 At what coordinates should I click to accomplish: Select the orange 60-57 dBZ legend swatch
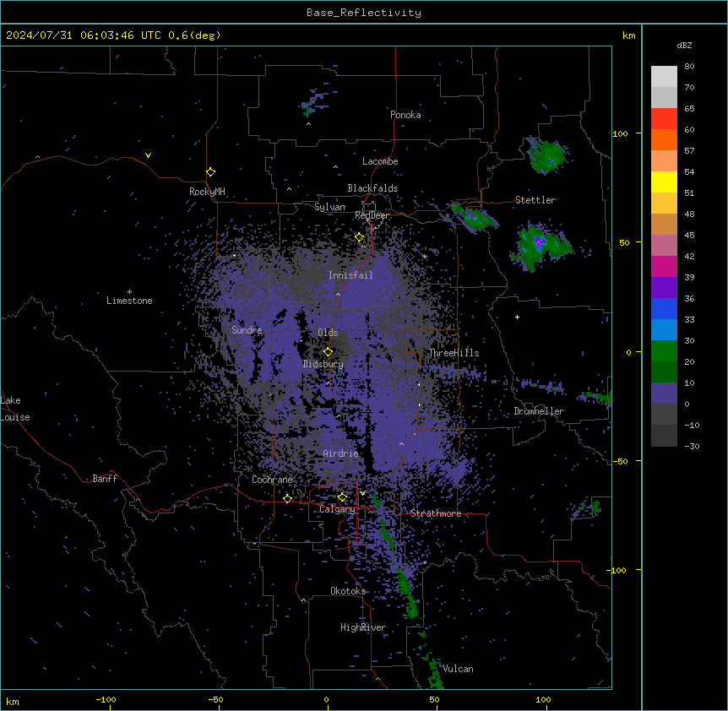coord(664,139)
